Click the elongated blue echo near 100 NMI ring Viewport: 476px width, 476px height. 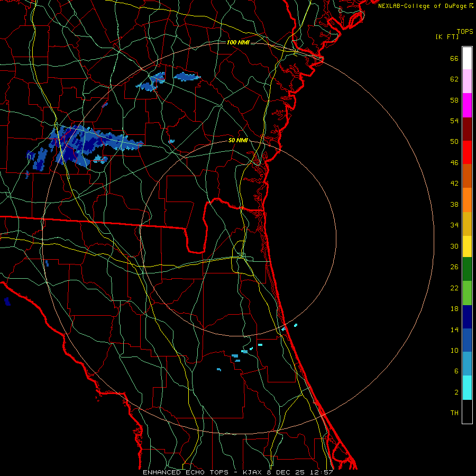tap(187, 77)
